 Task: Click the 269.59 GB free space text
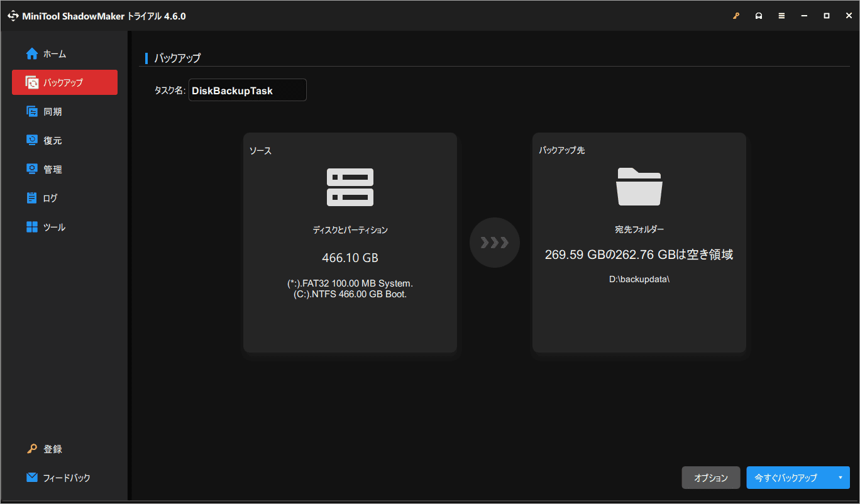(x=639, y=255)
